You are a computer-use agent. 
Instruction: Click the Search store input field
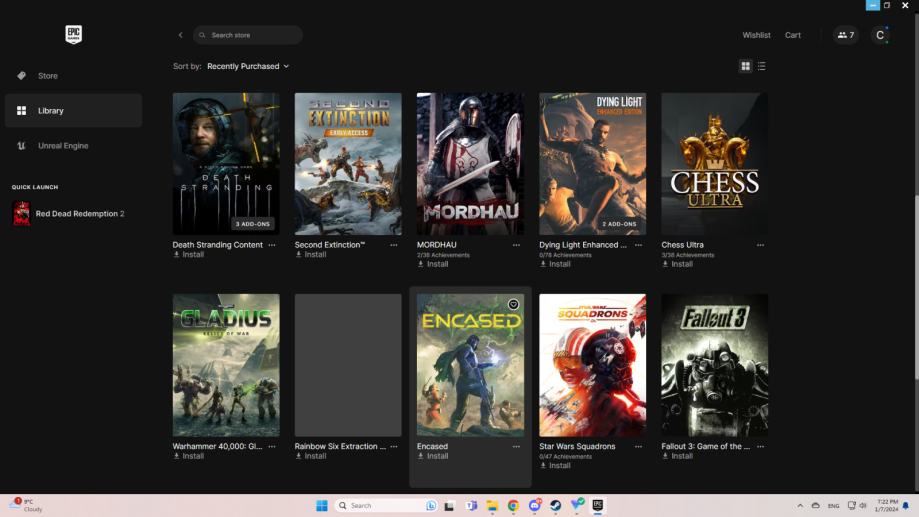[x=250, y=35]
